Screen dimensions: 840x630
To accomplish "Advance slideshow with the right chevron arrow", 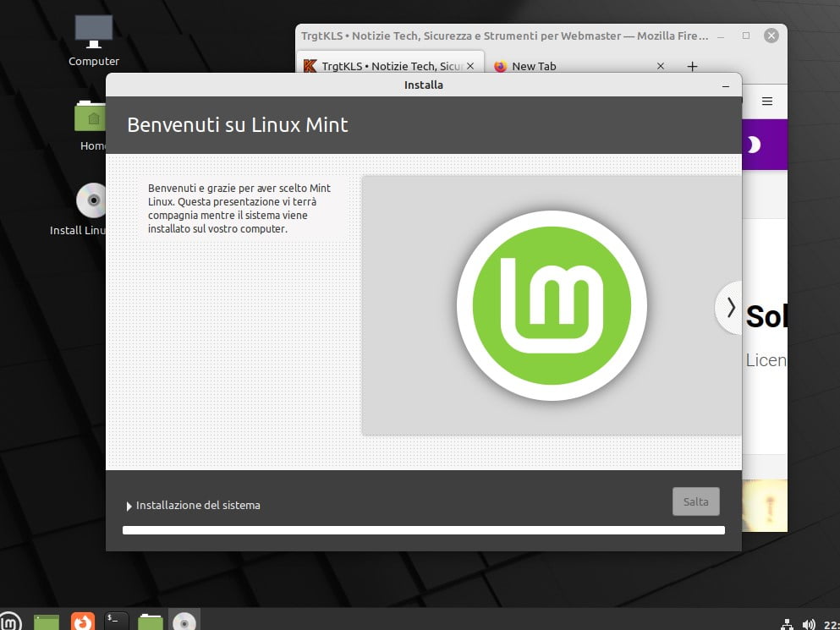I will point(730,307).
